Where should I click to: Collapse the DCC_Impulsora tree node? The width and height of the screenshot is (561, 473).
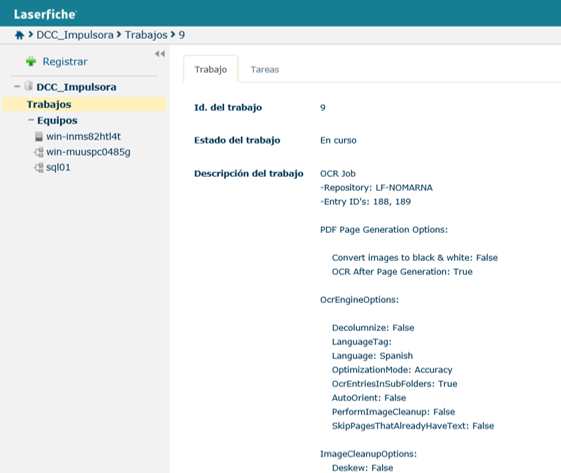[17, 87]
